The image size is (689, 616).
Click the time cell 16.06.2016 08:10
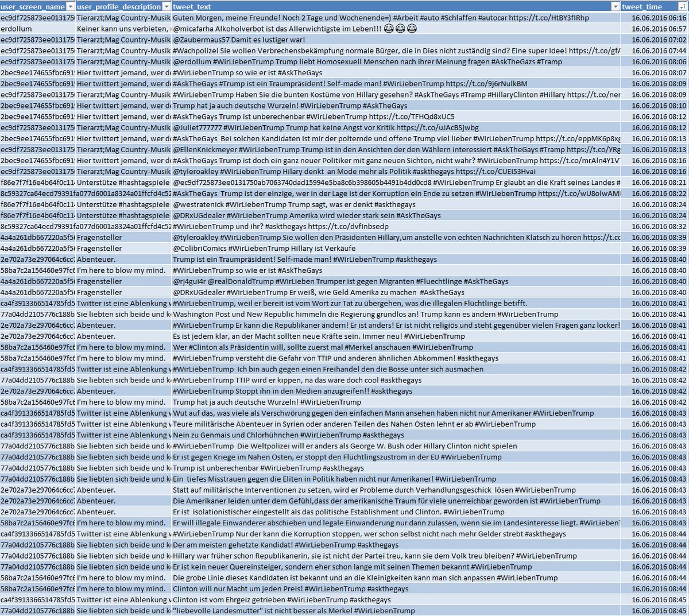(654, 106)
